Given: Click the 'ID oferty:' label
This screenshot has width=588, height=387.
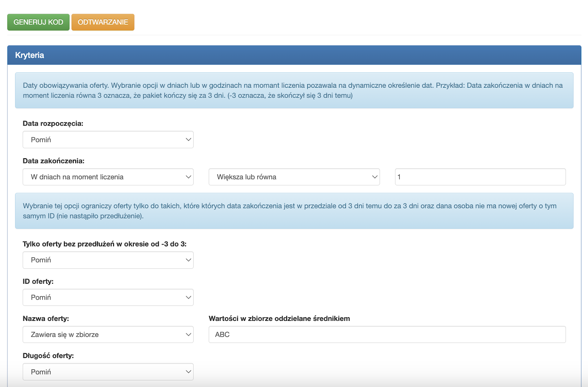Looking at the screenshot, I should 38,281.
